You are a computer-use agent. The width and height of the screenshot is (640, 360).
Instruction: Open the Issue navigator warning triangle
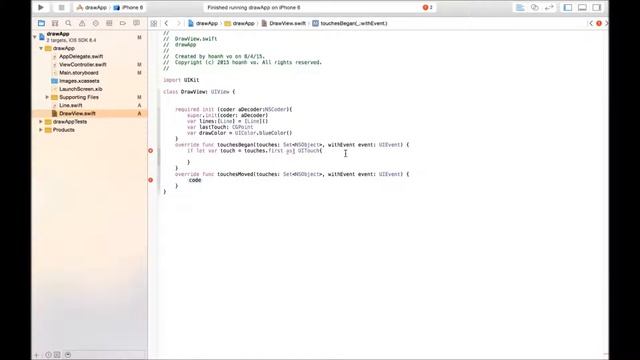click(x=82, y=23)
